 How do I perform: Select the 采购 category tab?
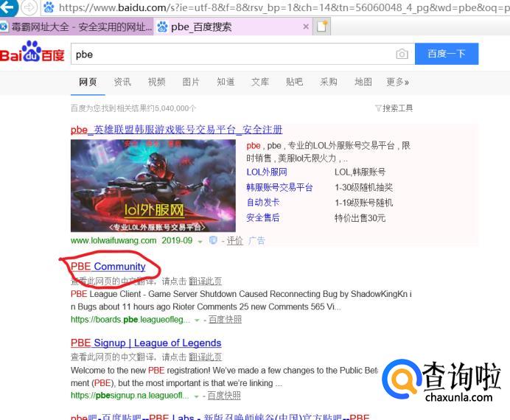point(329,82)
